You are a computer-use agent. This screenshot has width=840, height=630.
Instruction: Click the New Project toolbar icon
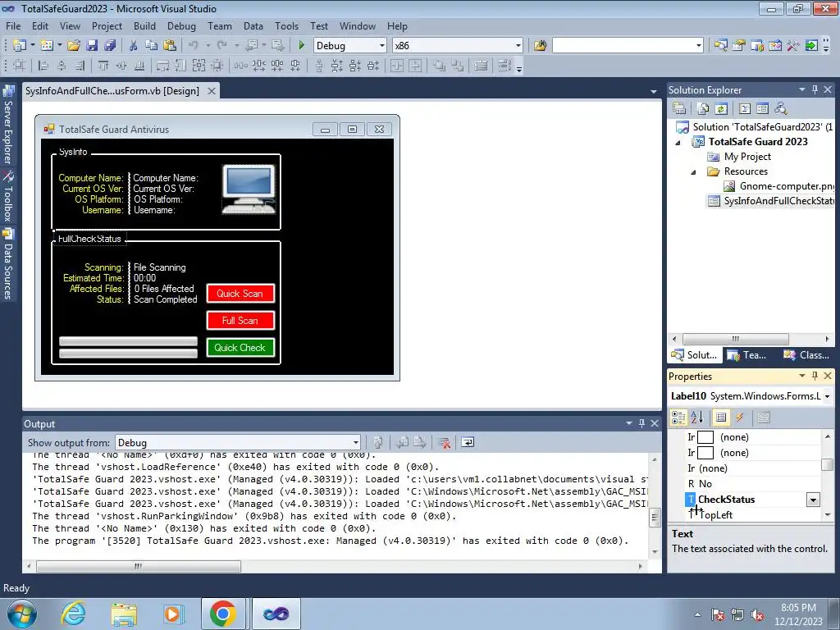coord(20,46)
